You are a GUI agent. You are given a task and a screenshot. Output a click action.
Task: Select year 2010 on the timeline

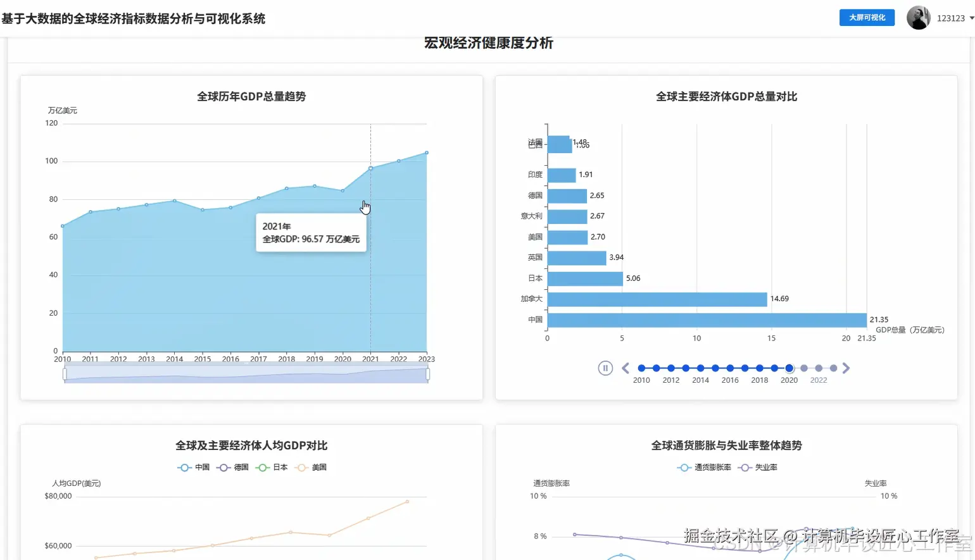coord(641,368)
